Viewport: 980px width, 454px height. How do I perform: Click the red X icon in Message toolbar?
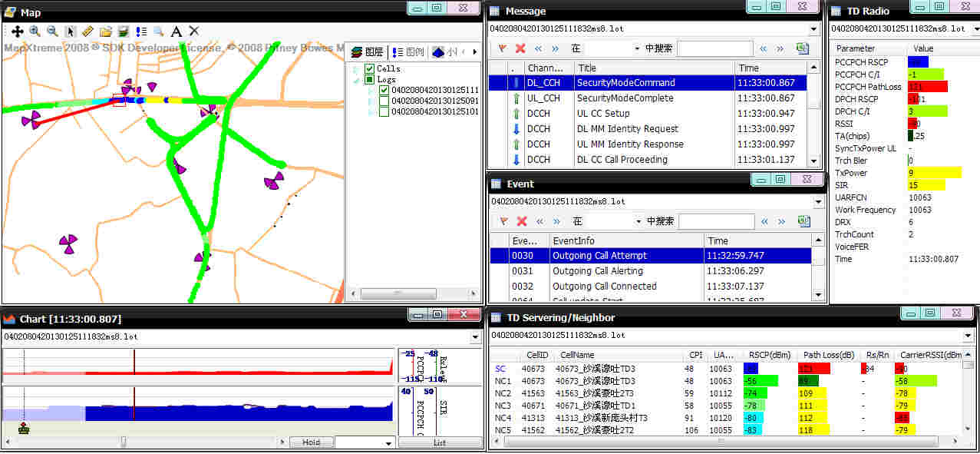pyautogui.click(x=520, y=48)
